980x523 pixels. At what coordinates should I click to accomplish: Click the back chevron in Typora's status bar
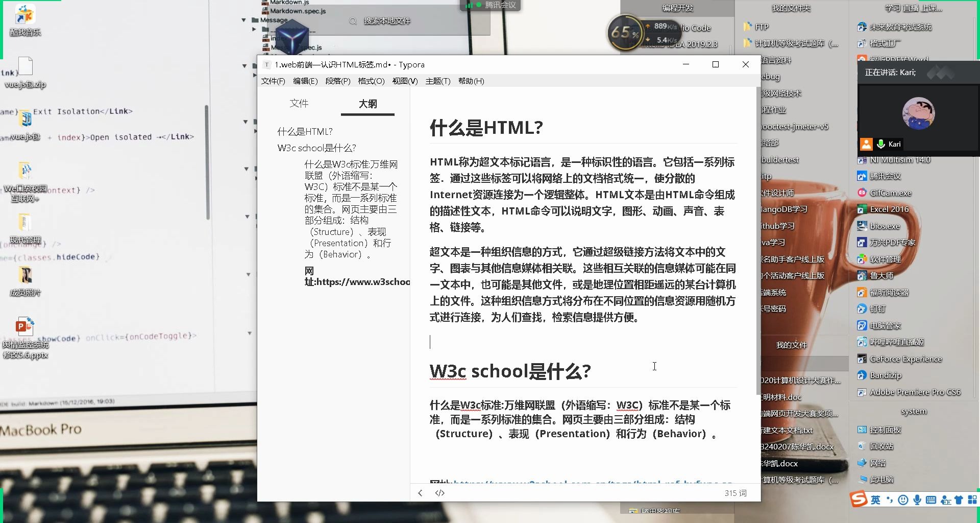420,492
